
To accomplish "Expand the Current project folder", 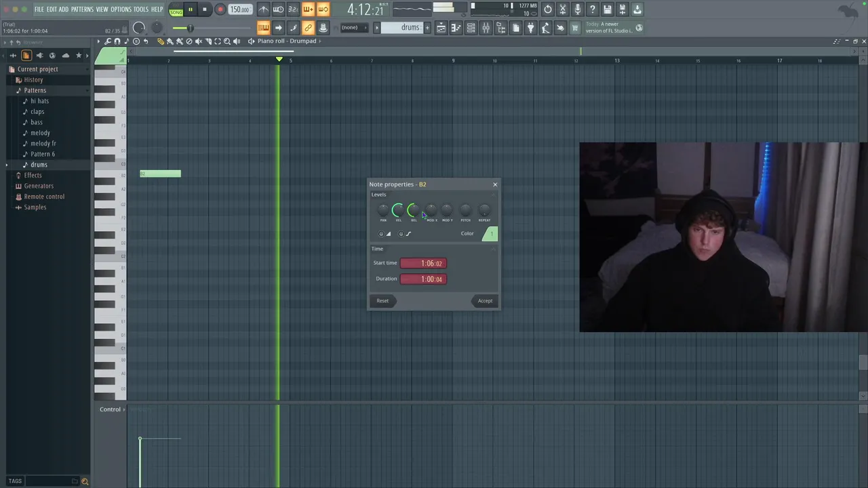I will [x=37, y=69].
